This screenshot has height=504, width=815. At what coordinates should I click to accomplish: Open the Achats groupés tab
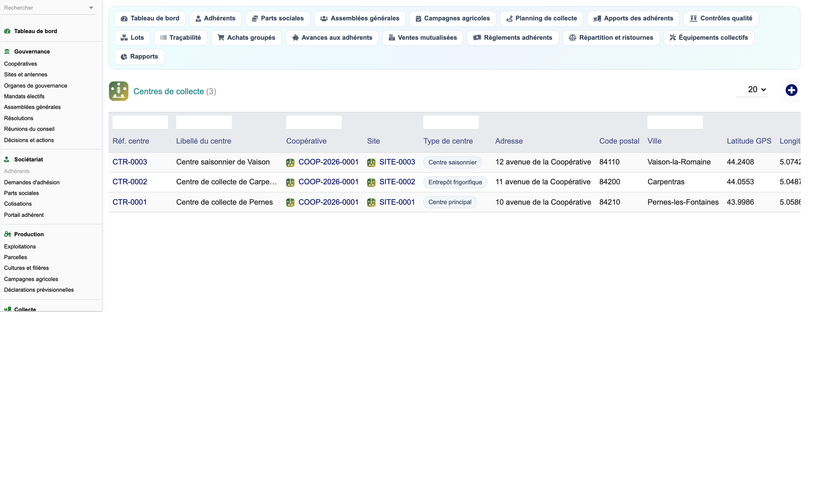(x=246, y=38)
